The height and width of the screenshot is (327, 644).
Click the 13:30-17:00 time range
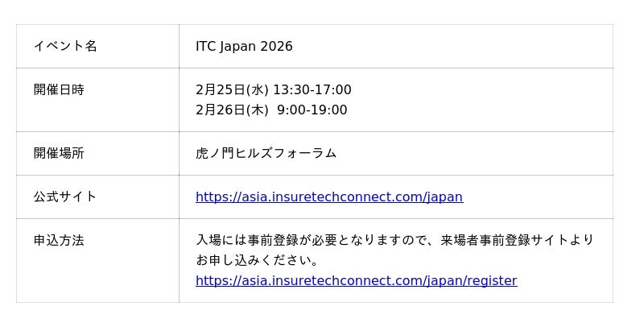coord(312,90)
